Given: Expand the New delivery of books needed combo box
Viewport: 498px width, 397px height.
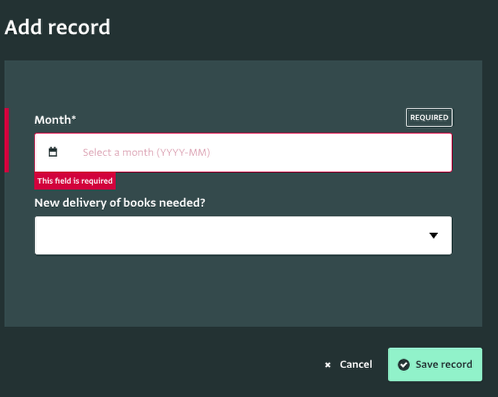Looking at the screenshot, I should click(x=243, y=235).
